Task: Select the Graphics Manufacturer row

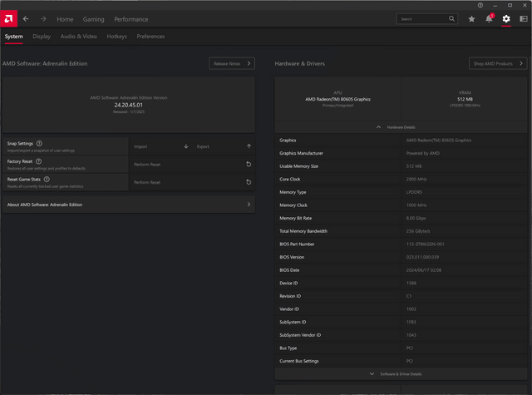Action: [x=401, y=153]
